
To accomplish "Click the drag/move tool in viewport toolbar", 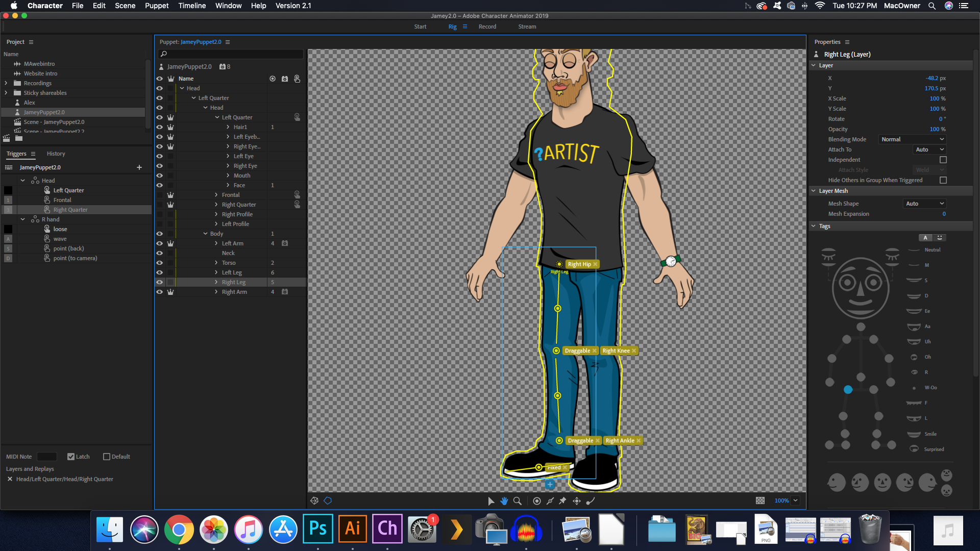I will tap(504, 501).
